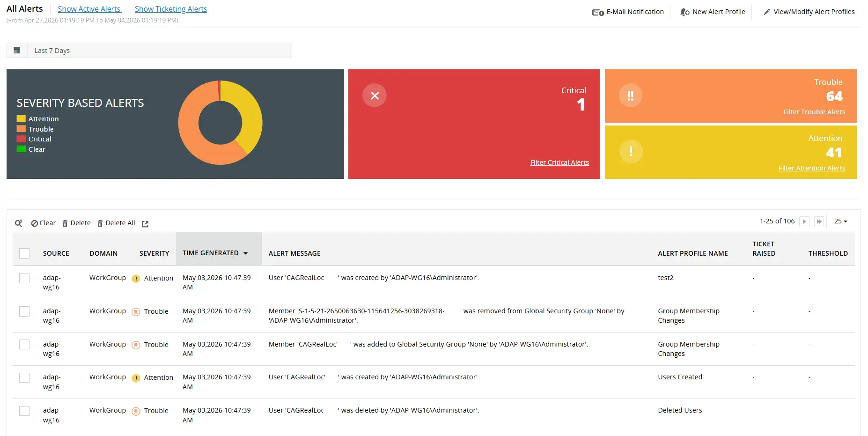Click the Delete All button text
868x436 pixels.
click(120, 223)
